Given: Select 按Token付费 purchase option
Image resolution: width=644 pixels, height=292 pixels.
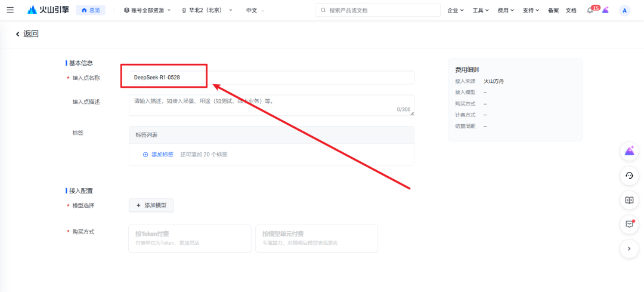Looking at the screenshot, I should coord(190,238).
